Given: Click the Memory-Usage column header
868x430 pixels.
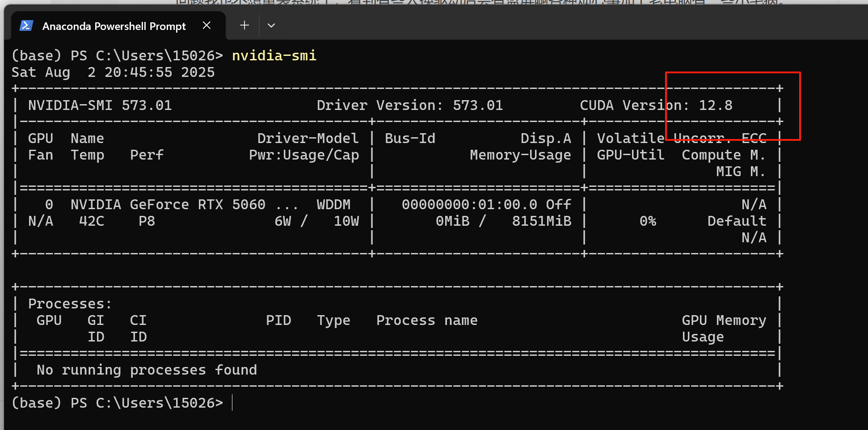Looking at the screenshot, I should coord(520,155).
